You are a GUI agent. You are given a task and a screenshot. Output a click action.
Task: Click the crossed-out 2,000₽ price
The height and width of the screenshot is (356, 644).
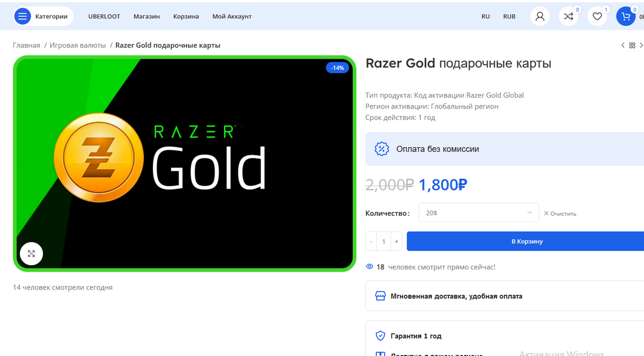[x=390, y=185]
